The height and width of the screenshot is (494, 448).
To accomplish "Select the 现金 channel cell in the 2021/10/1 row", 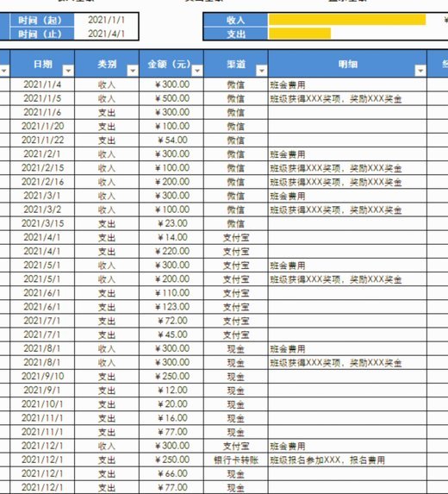I will point(236,403).
